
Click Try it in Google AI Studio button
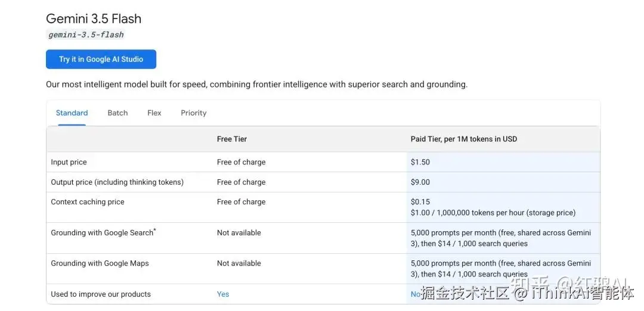click(101, 59)
